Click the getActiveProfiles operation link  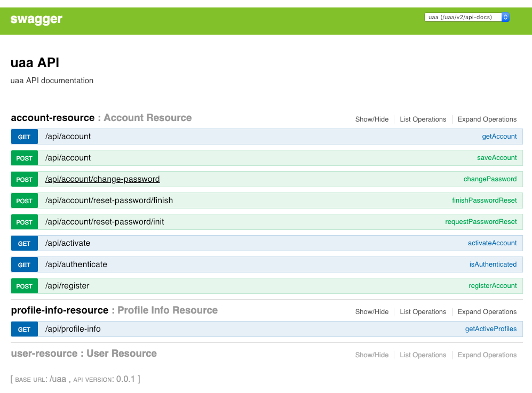490,329
